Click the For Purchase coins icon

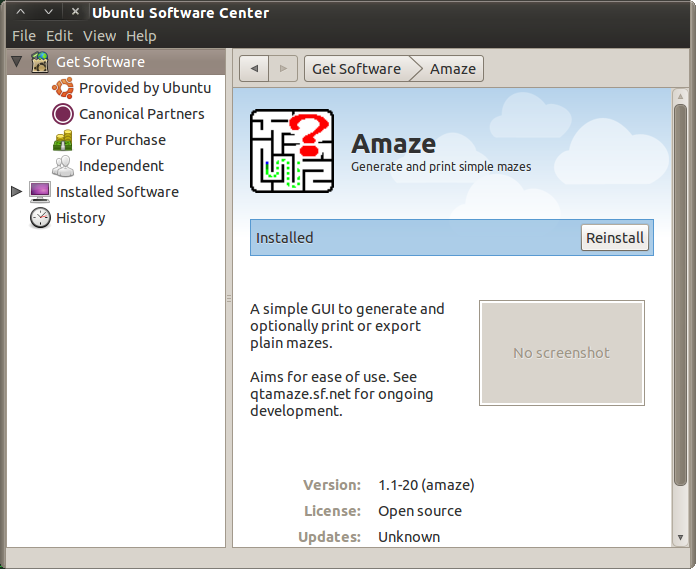pos(63,140)
